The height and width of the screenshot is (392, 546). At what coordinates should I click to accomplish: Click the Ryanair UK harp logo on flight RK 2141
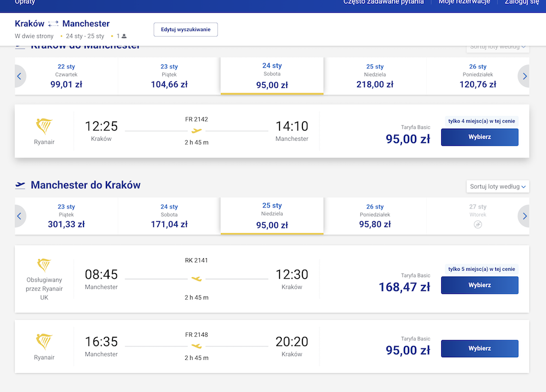(44, 265)
